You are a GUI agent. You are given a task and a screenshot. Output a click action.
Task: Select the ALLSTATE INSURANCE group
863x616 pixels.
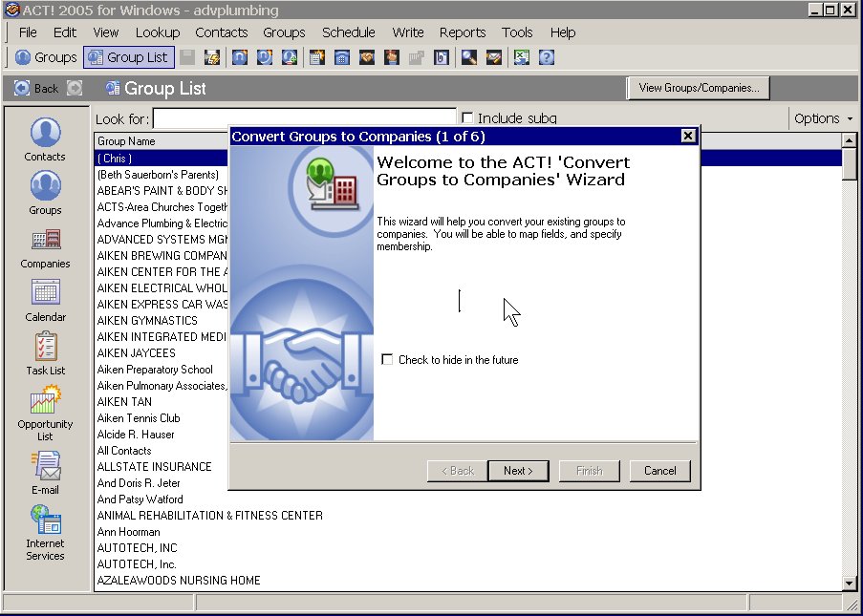click(154, 466)
